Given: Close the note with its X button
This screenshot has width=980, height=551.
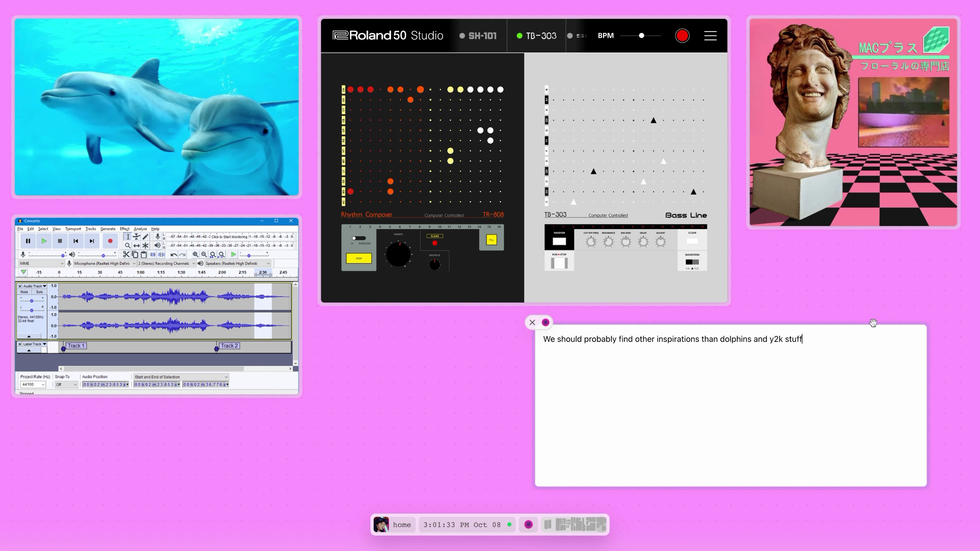Looking at the screenshot, I should tap(532, 322).
